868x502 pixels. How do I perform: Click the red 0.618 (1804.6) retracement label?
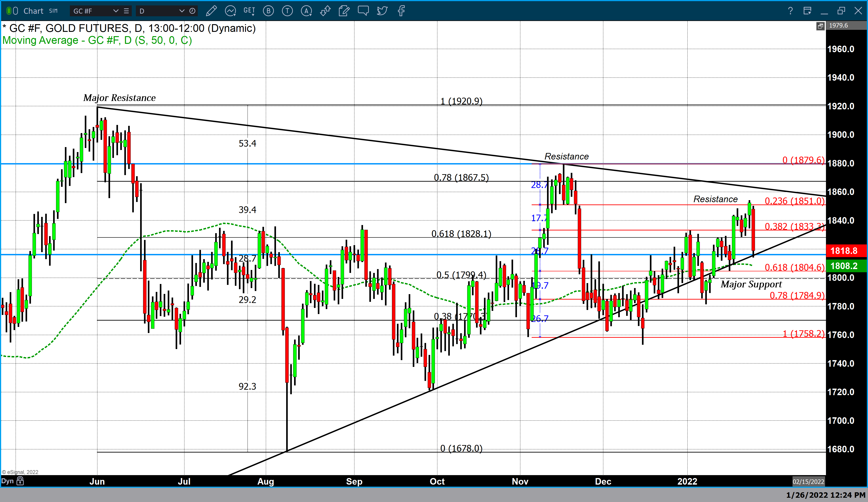click(795, 267)
